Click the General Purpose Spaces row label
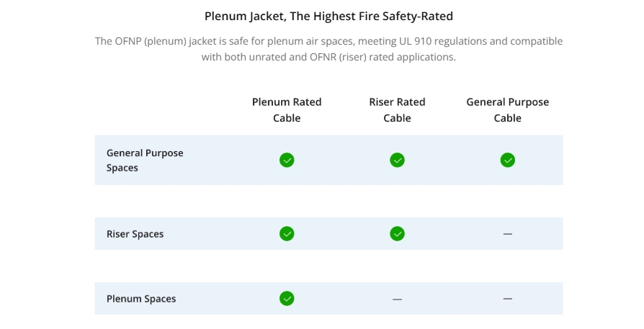Image resolution: width=644 pixels, height=329 pixels. coord(145,161)
